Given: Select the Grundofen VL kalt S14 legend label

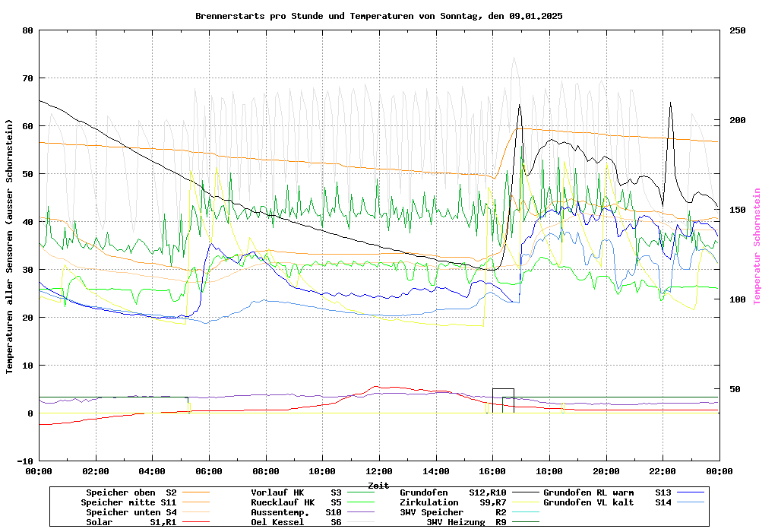Looking at the screenshot, I should 607,502.
